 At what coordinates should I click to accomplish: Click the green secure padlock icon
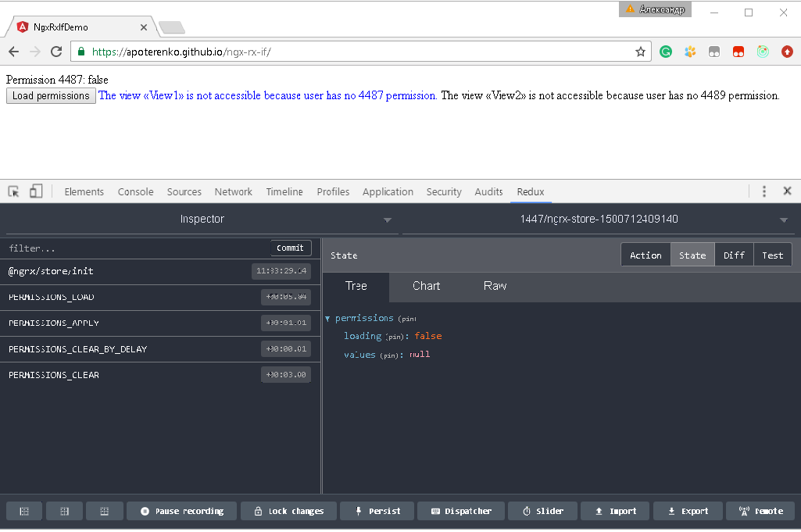pyautogui.click(x=80, y=52)
